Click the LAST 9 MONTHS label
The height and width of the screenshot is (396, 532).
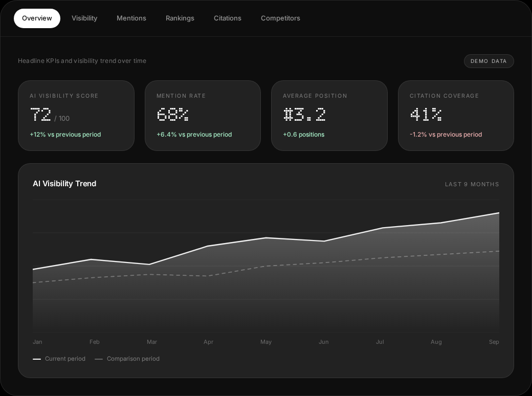(x=472, y=184)
